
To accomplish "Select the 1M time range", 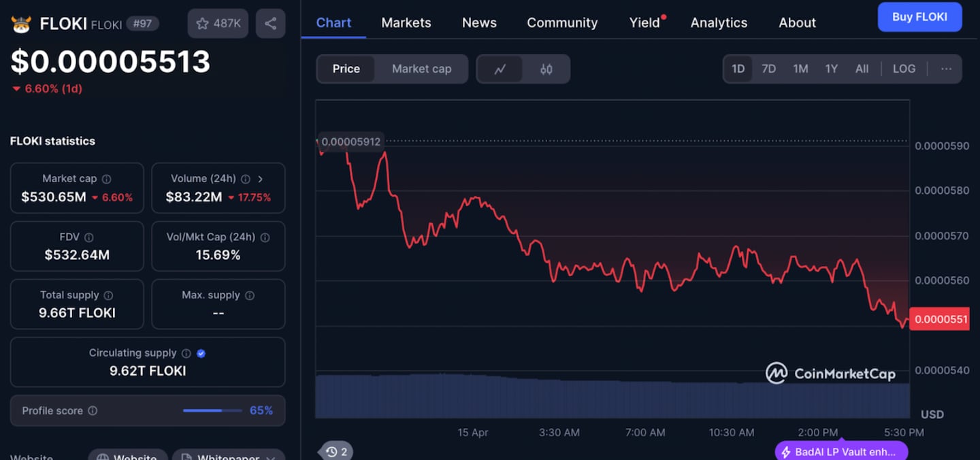I will [800, 69].
